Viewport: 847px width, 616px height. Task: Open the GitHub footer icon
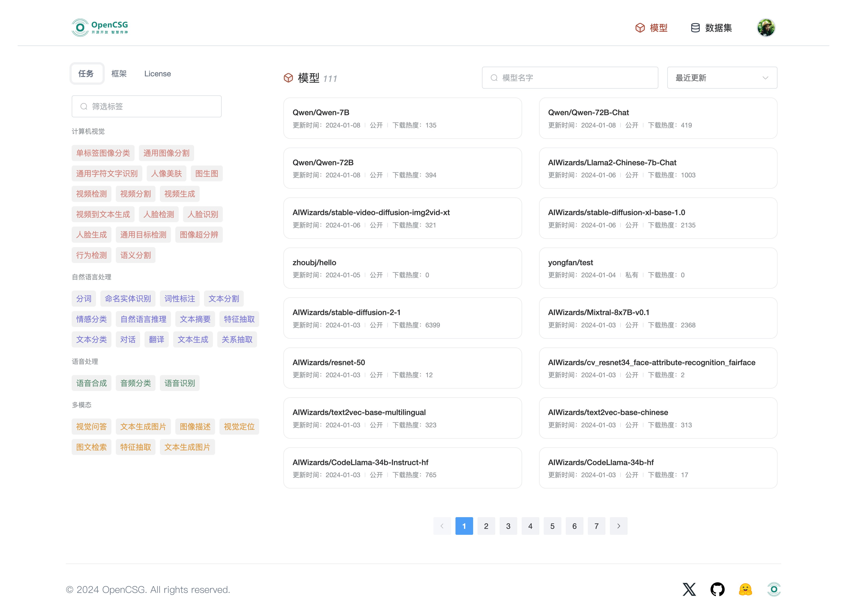pos(717,589)
